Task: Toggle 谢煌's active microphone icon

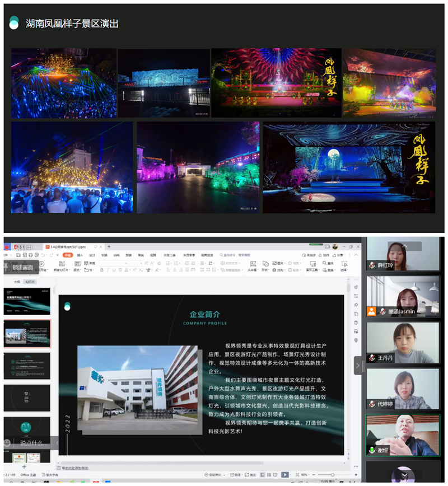Action: [x=372, y=450]
